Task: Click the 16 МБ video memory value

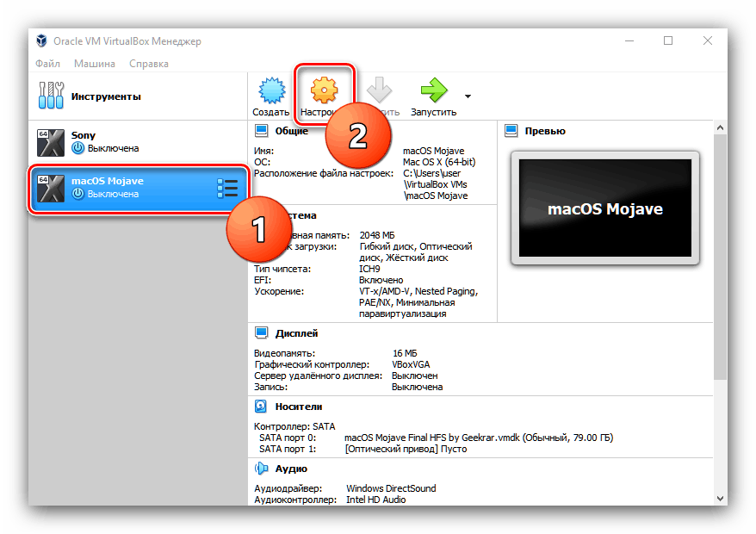Action: pos(405,354)
